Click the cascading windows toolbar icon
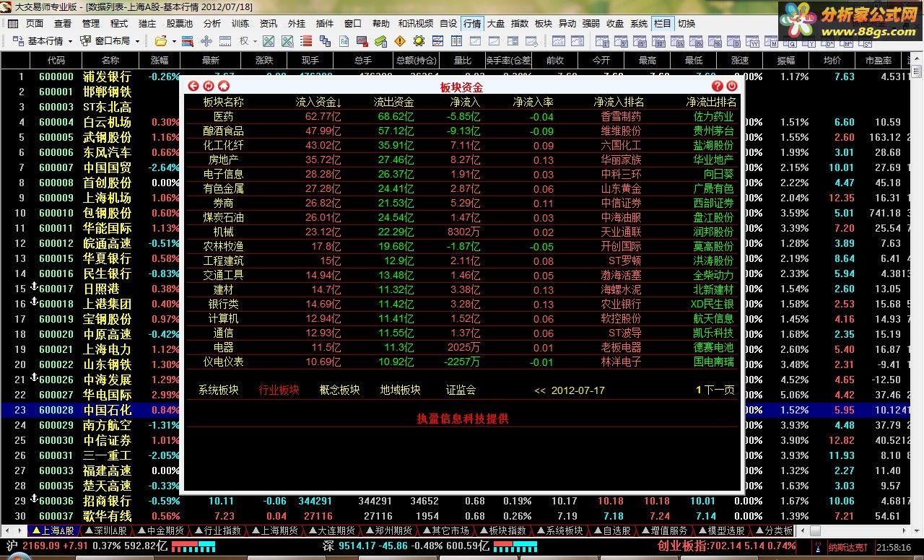924x560 pixels. pyautogui.click(x=325, y=41)
